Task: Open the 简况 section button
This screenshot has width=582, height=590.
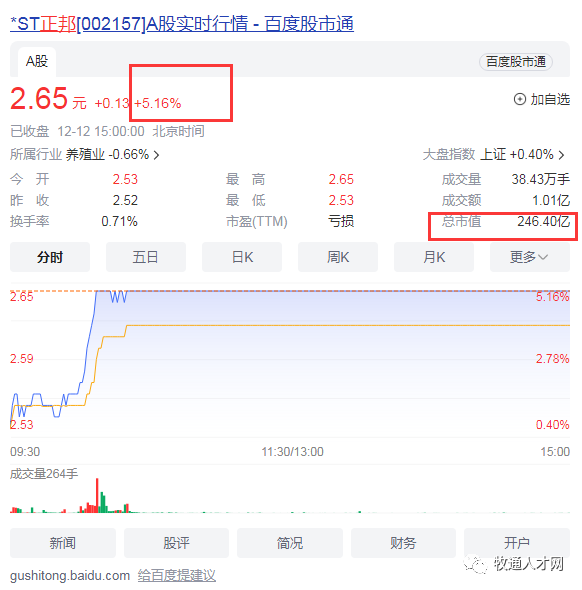Action: (x=290, y=543)
